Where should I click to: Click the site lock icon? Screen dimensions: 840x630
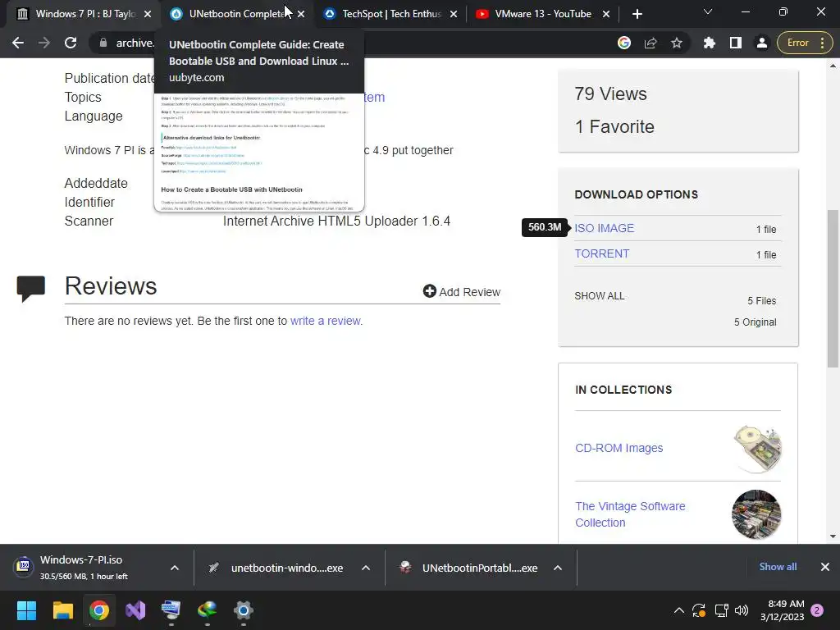(x=103, y=43)
